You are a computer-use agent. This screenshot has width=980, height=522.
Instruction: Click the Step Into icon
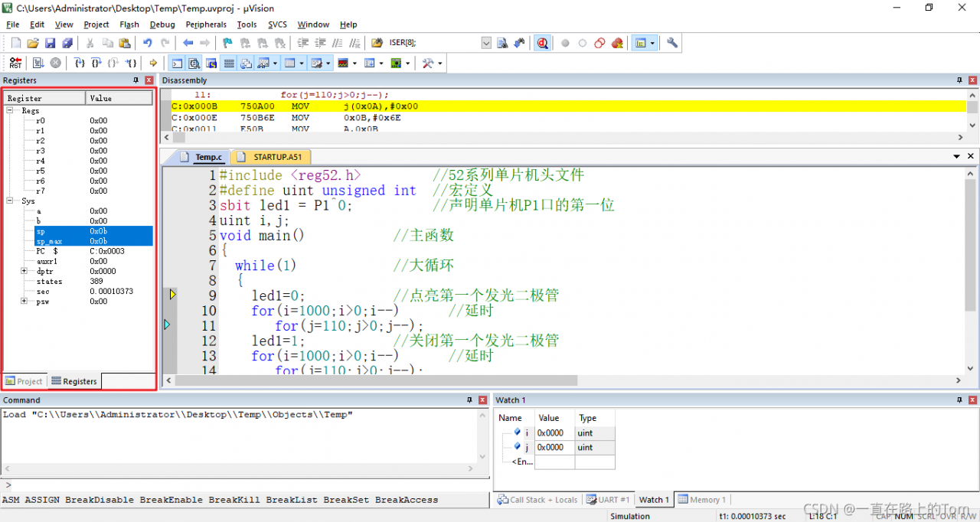(79, 63)
